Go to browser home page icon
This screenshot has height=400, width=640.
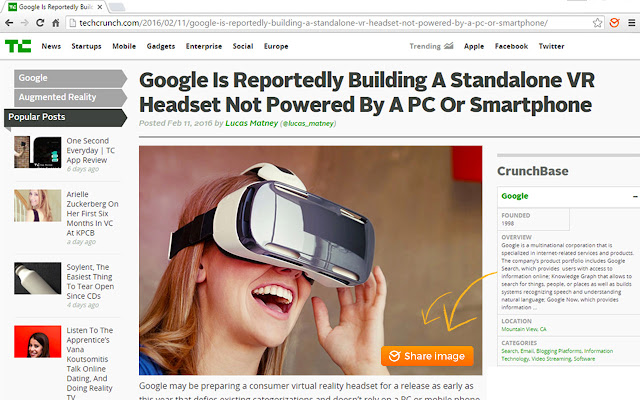(x=56, y=23)
